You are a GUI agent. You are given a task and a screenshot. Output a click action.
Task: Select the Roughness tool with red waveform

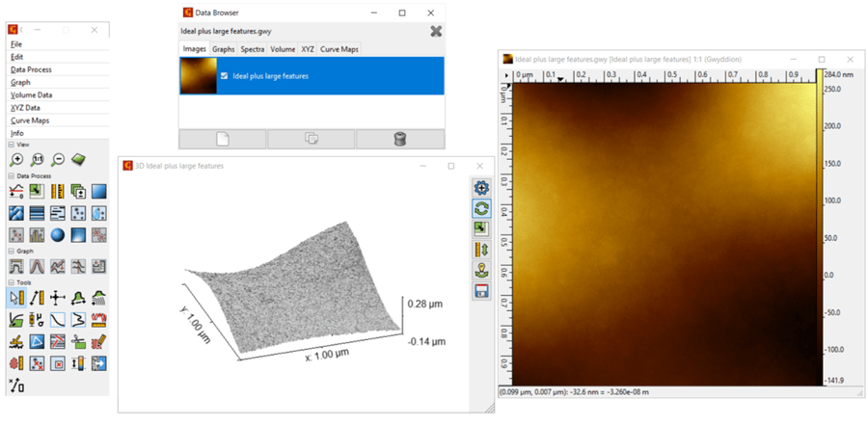click(99, 320)
